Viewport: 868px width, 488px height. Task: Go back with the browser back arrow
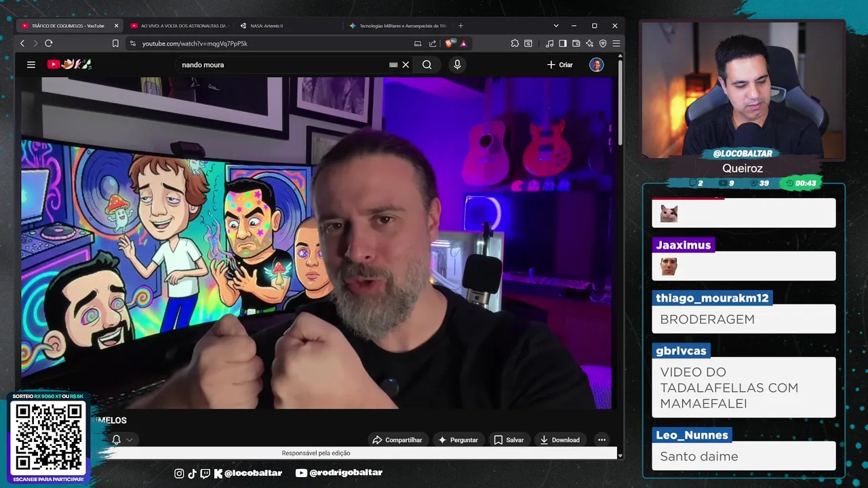(x=22, y=43)
